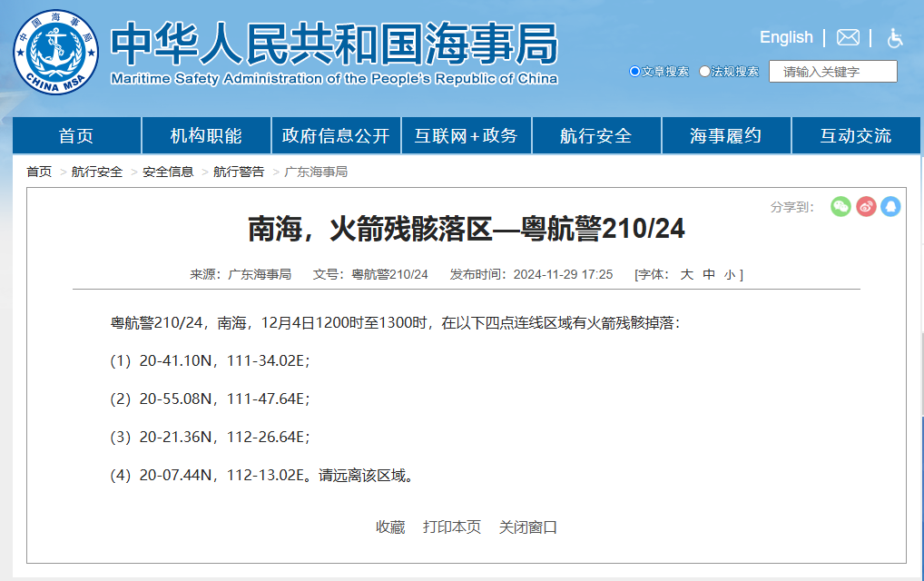Screen dimensions: 924x581
Task: Go to 航行警告 in breadcrumb
Action: click(x=239, y=172)
